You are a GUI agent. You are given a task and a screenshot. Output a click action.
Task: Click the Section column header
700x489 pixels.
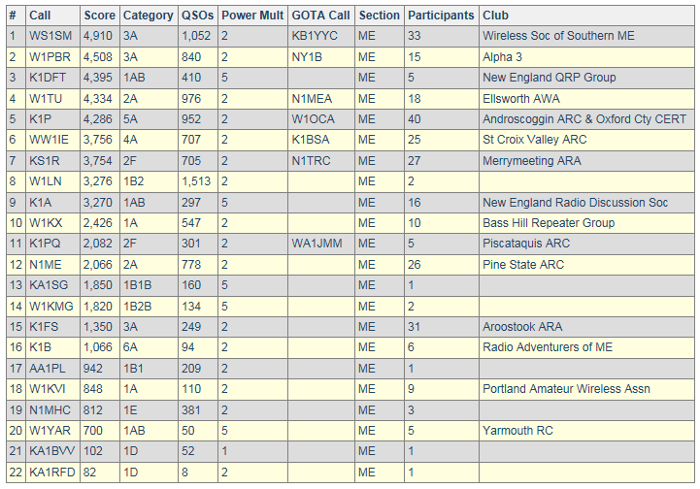[x=379, y=15]
